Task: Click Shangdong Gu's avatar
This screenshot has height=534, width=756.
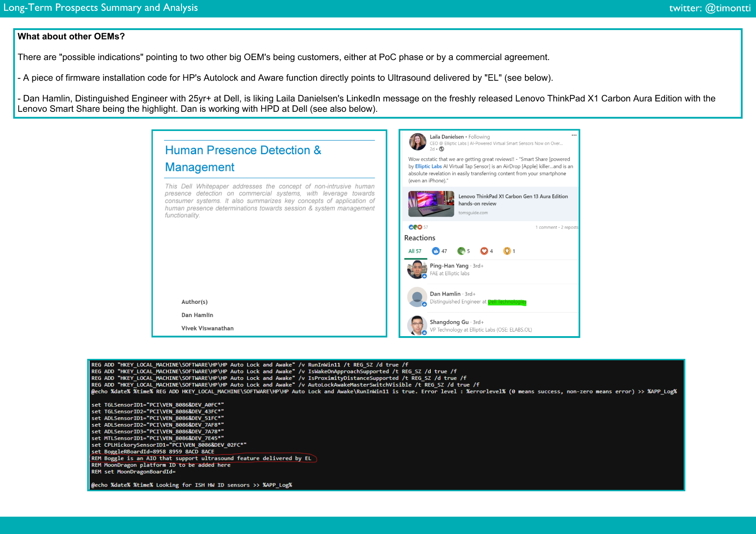Action: [417, 326]
